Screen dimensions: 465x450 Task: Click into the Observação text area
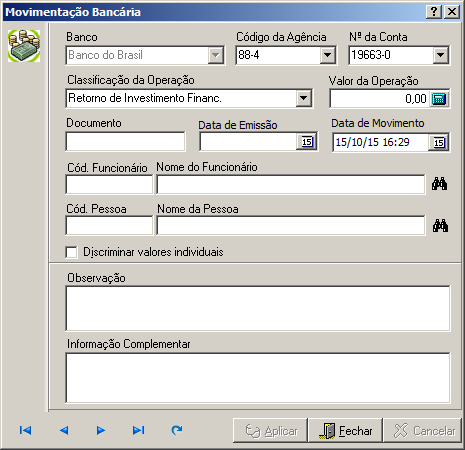click(x=258, y=308)
